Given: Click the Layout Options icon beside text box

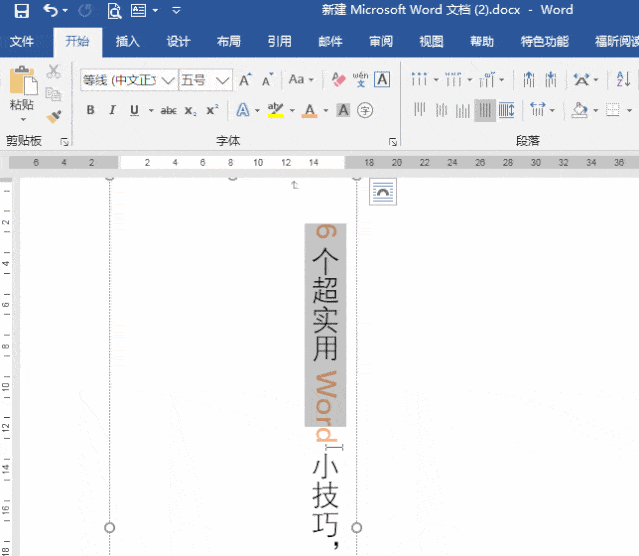Looking at the screenshot, I should click(383, 192).
